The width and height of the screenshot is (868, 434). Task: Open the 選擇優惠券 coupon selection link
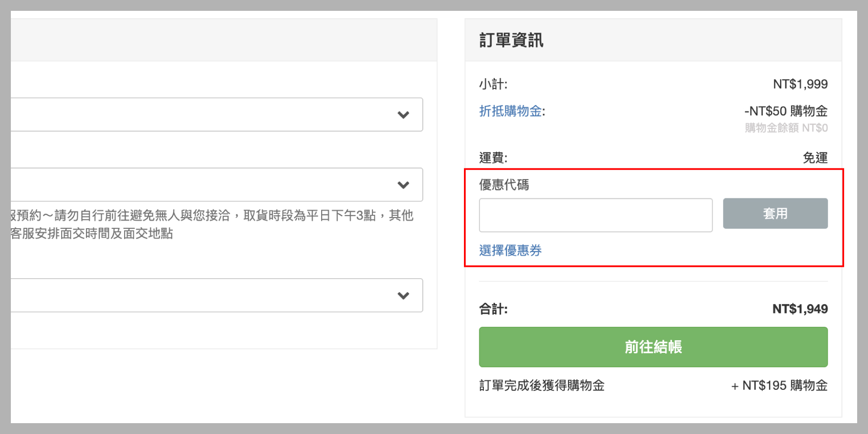tap(510, 250)
